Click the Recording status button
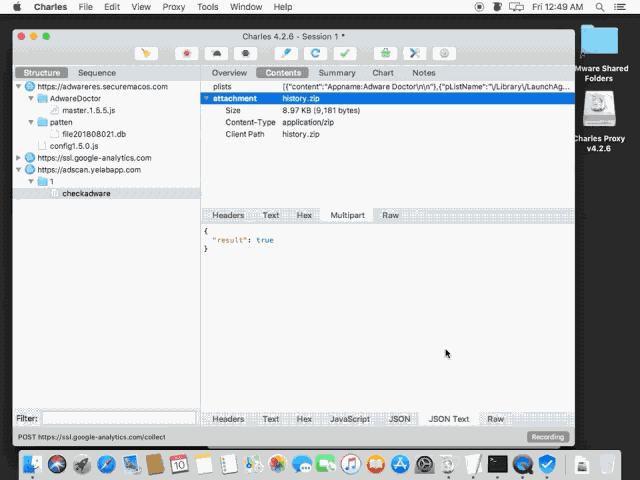The image size is (640, 480). (548, 437)
